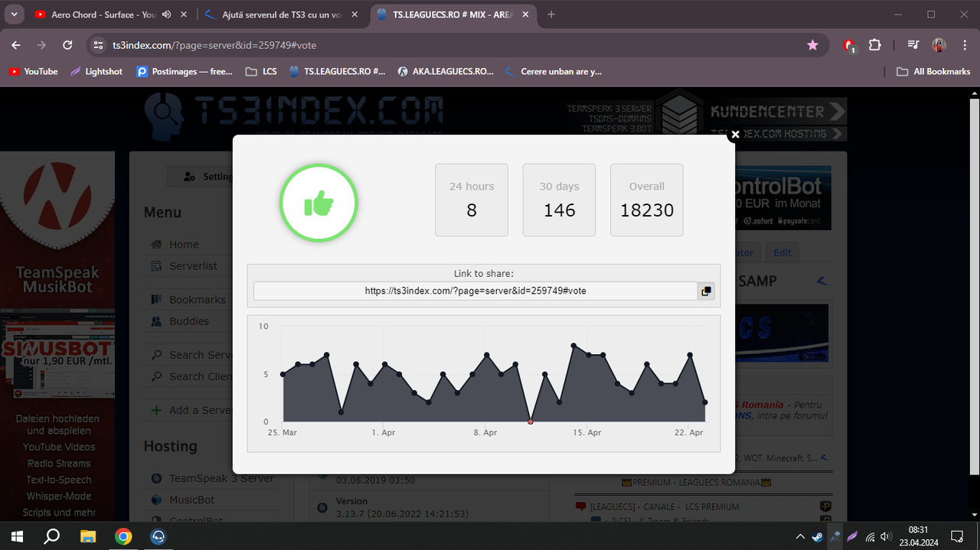Open the Extensions puzzle icon
Viewport: 980px width, 550px height.
[x=875, y=45]
